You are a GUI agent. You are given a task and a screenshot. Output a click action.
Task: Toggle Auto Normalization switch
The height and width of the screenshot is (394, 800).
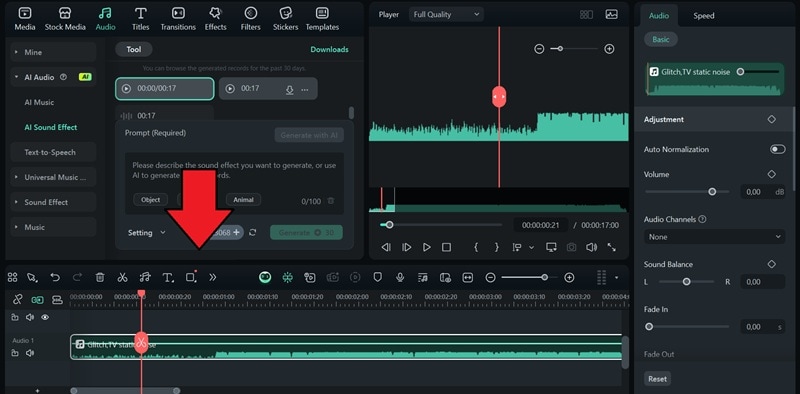click(x=778, y=149)
